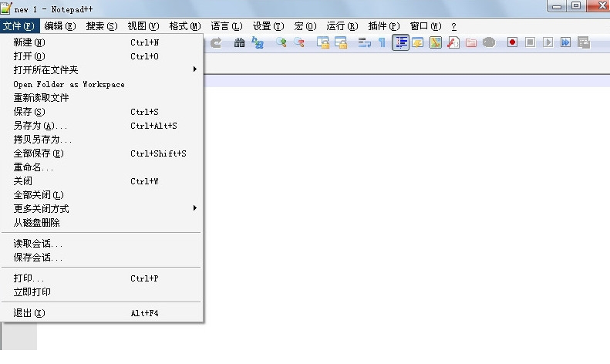This screenshot has height=364, width=610.
Task: Select 重命名... menu entry
Action: click(102, 167)
